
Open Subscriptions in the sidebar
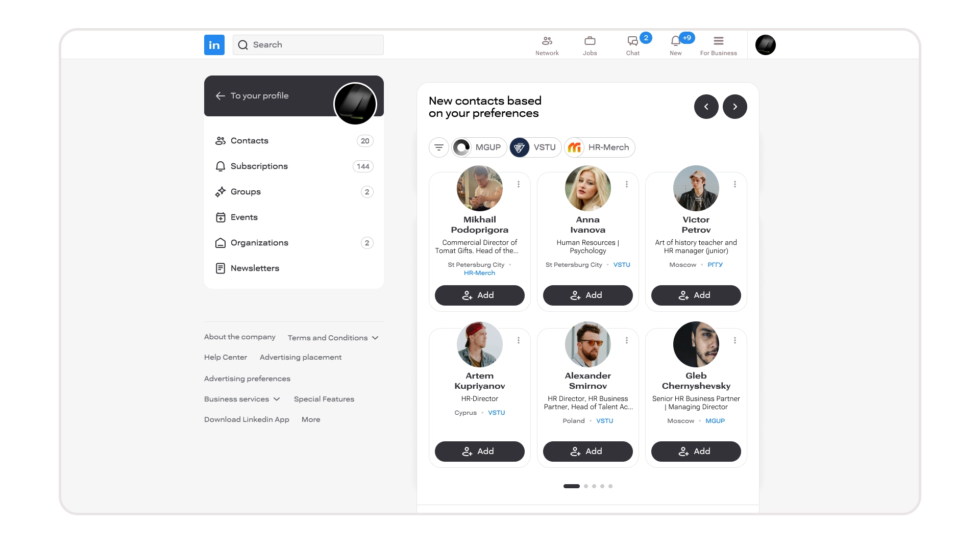259,166
